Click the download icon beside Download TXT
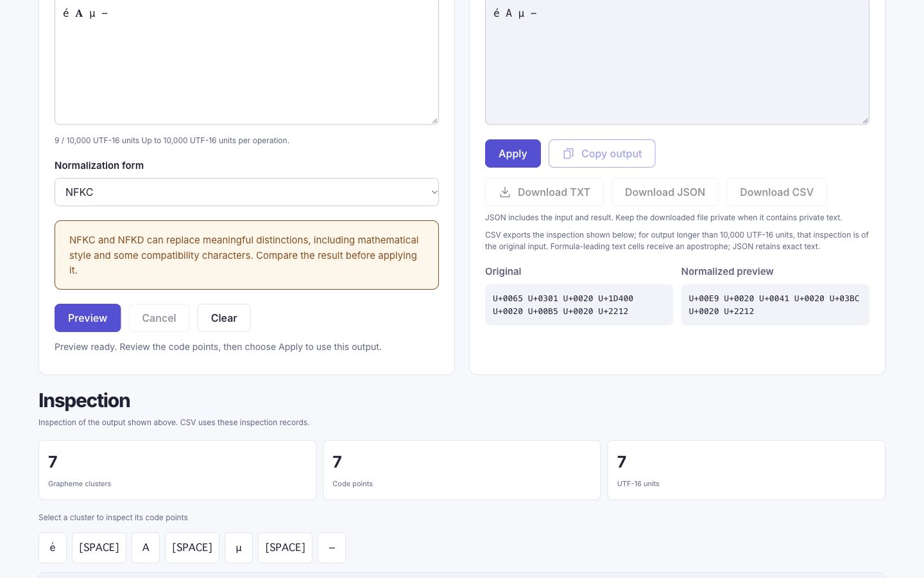This screenshot has height=578, width=924. (505, 192)
